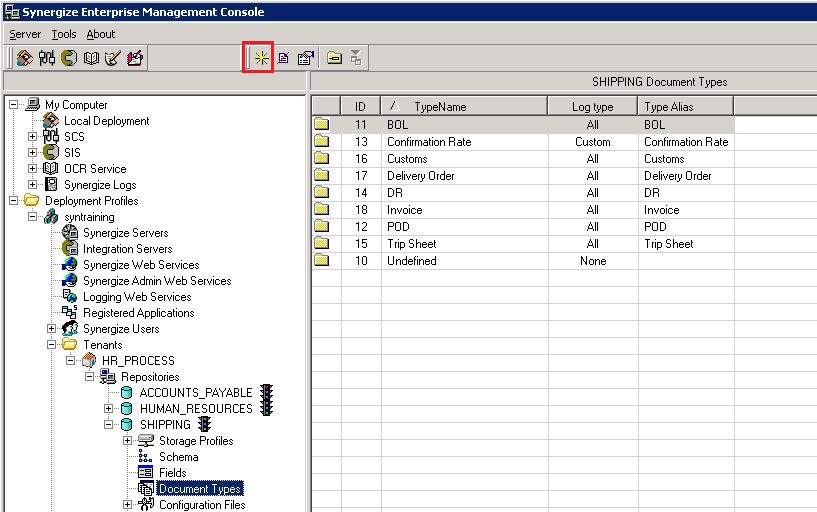
Task: Click the Synergize Web Services globe icon
Action: 70,264
